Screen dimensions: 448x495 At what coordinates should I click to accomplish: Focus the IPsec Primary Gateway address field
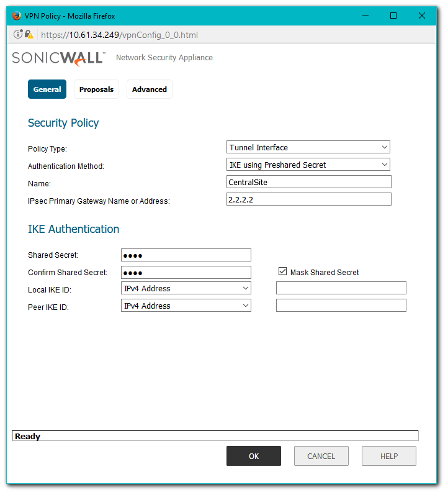tap(308, 199)
